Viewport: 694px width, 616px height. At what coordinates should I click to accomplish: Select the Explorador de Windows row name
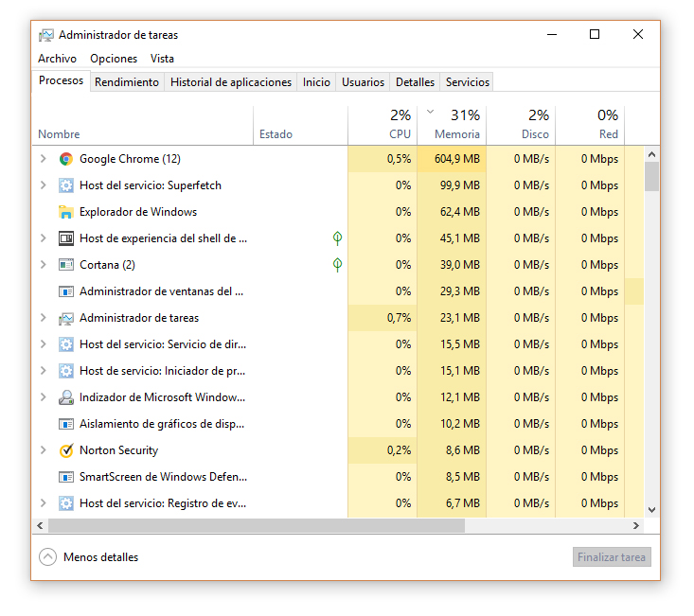pyautogui.click(x=138, y=212)
